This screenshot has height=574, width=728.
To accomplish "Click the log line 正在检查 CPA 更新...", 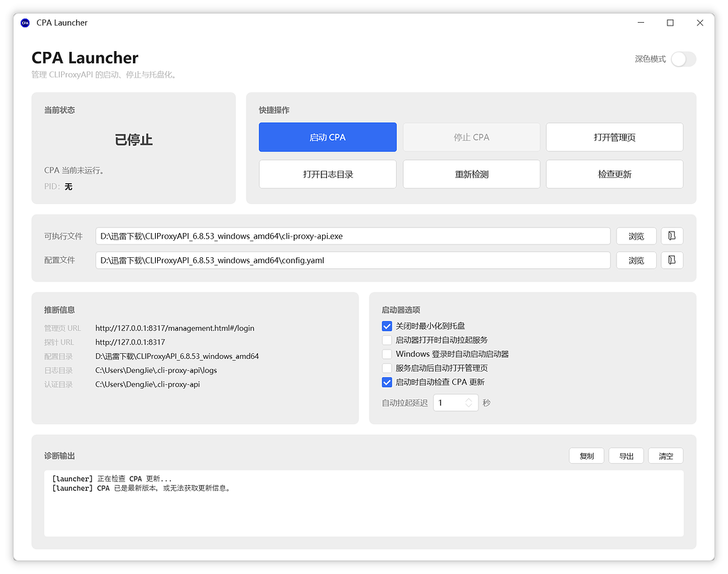I will pyautogui.click(x=112, y=478).
